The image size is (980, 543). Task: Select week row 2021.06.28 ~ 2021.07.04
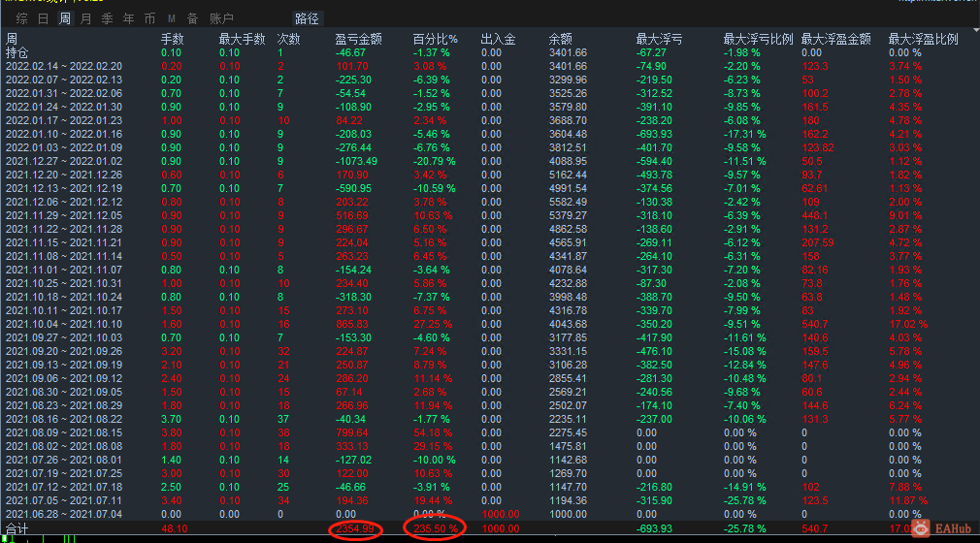tap(490, 514)
